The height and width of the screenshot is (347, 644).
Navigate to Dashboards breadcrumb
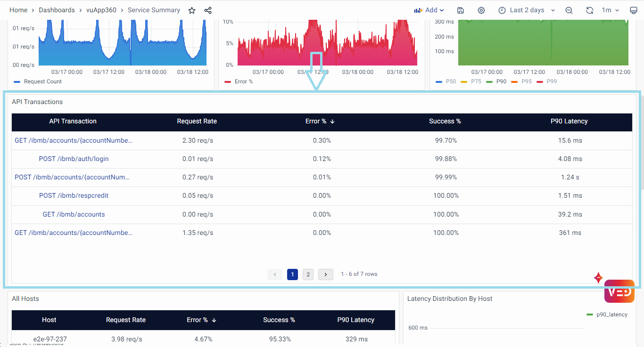(57, 10)
